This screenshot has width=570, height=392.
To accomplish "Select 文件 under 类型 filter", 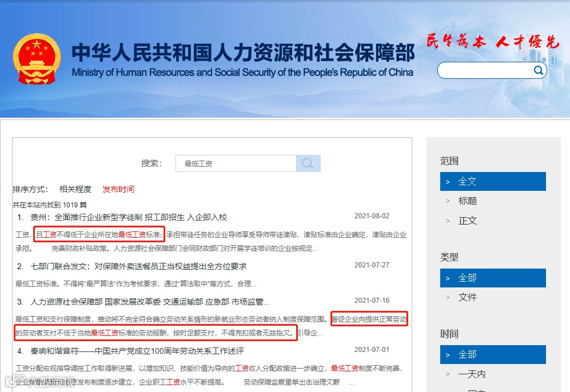I will pos(468,297).
